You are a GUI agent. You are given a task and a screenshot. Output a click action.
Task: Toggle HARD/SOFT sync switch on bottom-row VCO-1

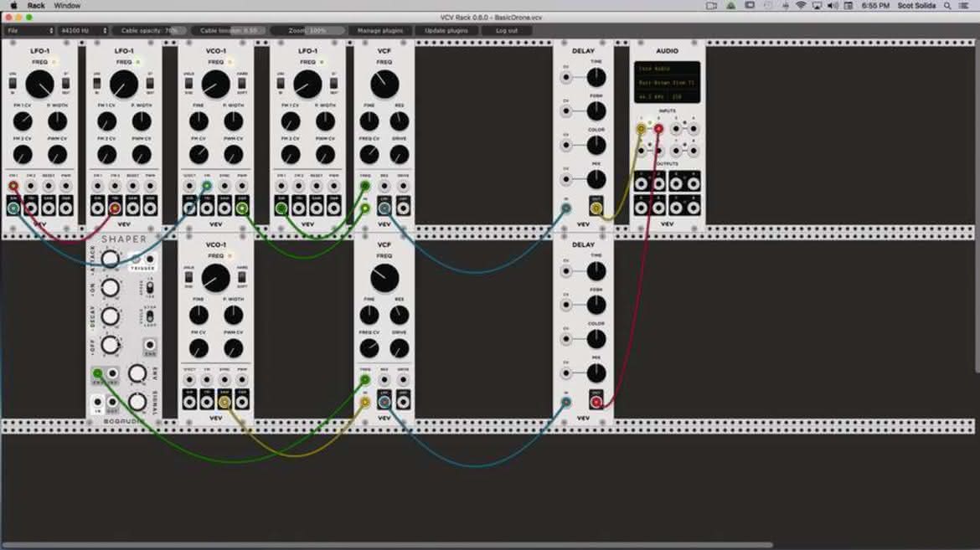click(242, 277)
